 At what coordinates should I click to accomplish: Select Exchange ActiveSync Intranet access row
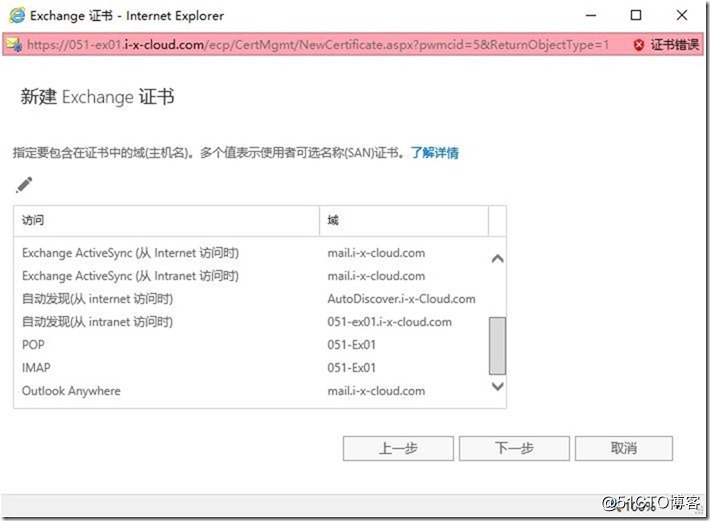pyautogui.click(x=251, y=276)
